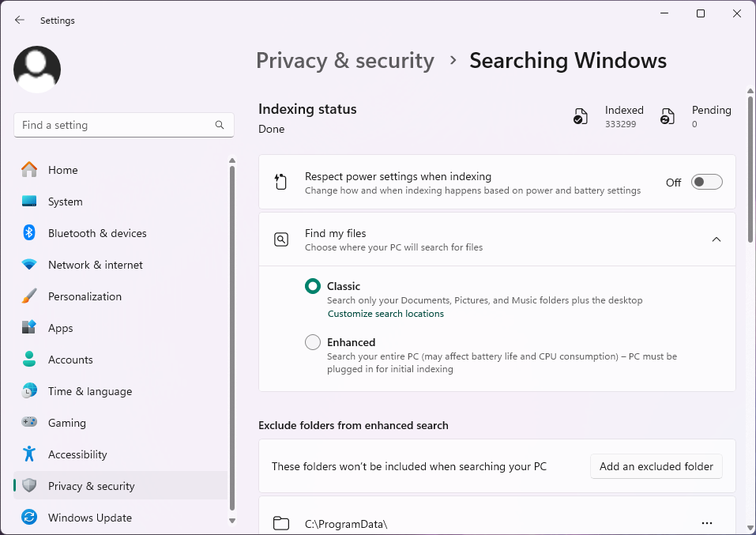Image resolution: width=756 pixels, height=535 pixels.
Task: Open Customize search locations link
Action: tap(386, 314)
